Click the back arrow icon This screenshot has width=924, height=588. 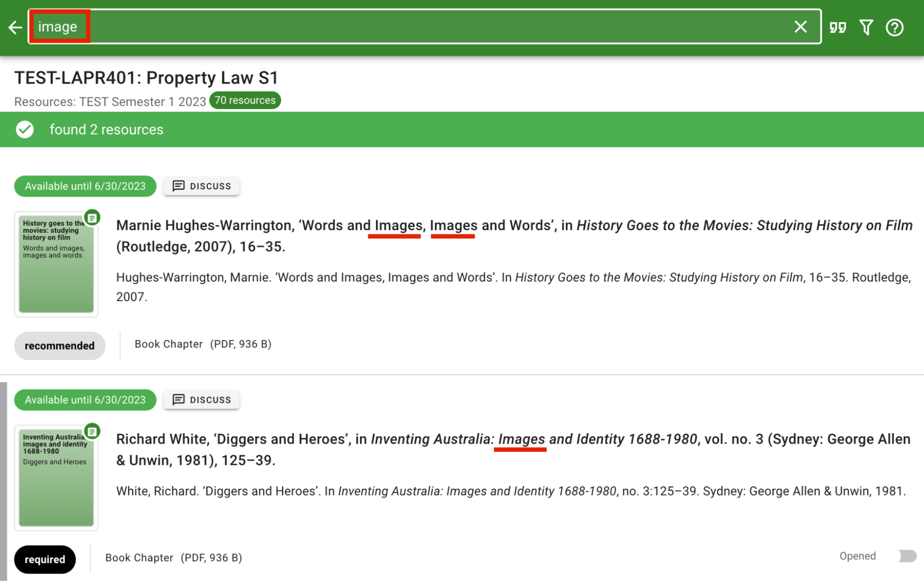15,27
